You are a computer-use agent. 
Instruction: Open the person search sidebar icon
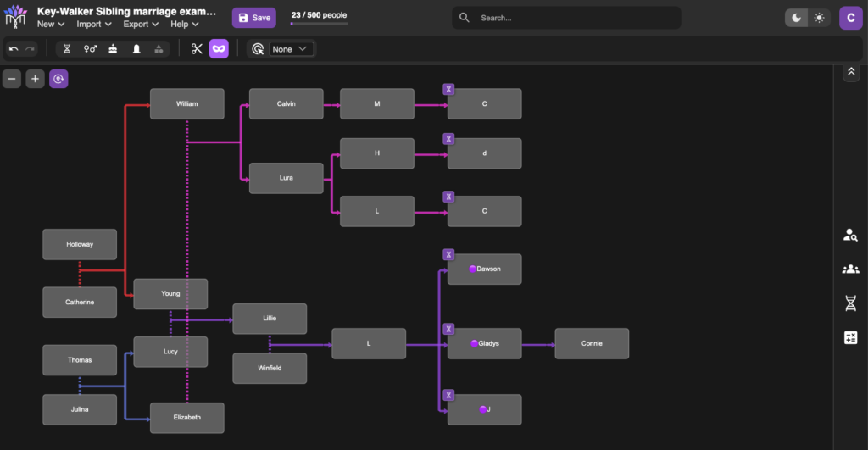[x=850, y=236]
